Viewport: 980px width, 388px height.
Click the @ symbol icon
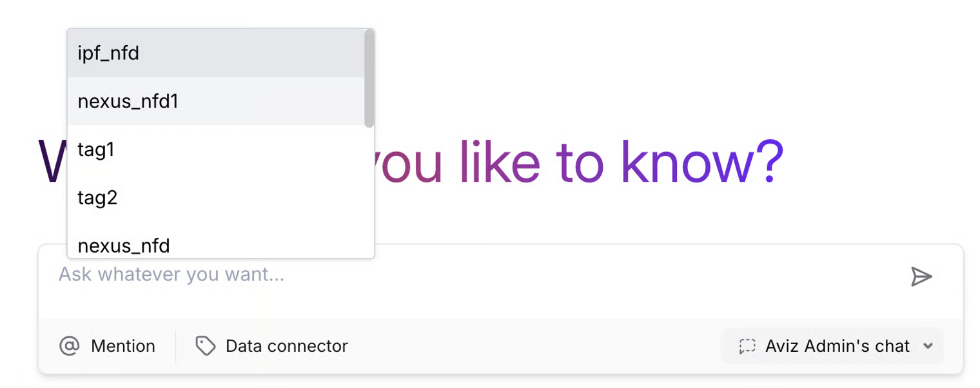(68, 346)
